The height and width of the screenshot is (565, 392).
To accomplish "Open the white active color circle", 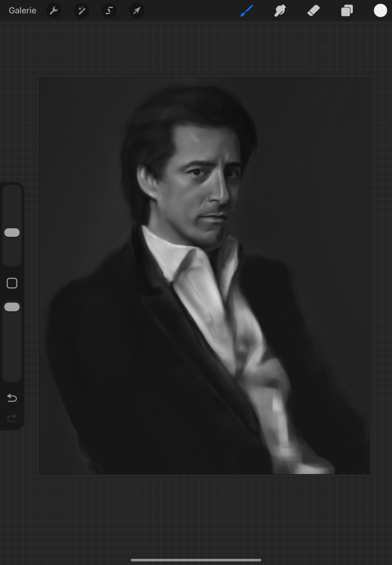I will coord(380,11).
